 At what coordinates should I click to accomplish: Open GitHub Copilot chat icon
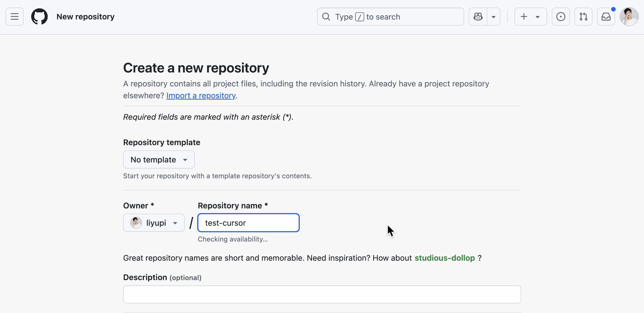(x=478, y=17)
